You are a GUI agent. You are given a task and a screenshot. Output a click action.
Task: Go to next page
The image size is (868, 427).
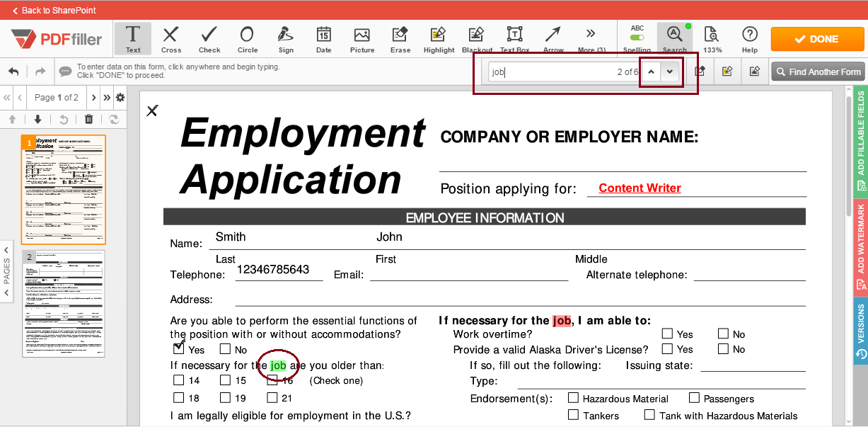click(93, 98)
